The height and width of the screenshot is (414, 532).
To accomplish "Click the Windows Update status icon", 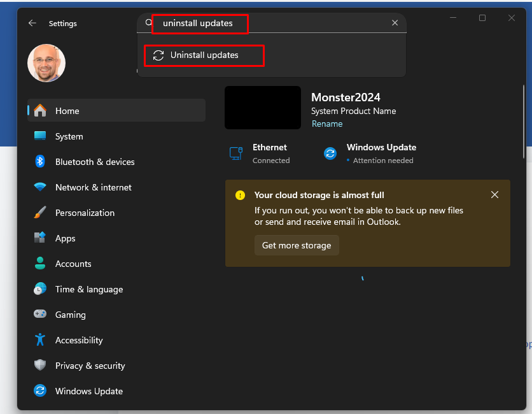I will coord(330,153).
